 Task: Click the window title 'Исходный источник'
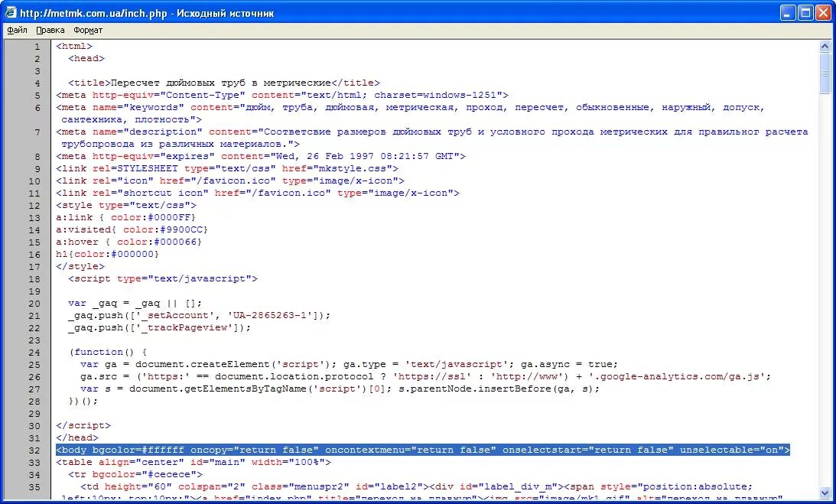point(225,13)
